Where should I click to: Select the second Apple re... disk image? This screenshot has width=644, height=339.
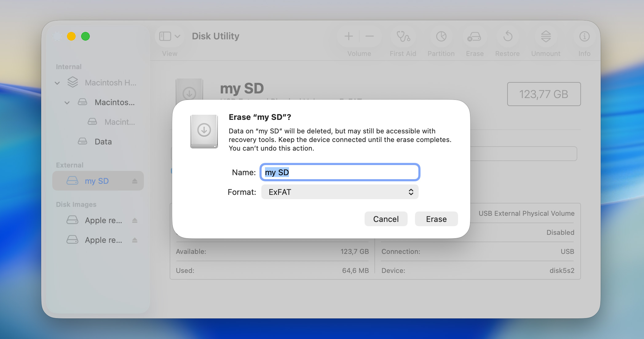click(103, 240)
